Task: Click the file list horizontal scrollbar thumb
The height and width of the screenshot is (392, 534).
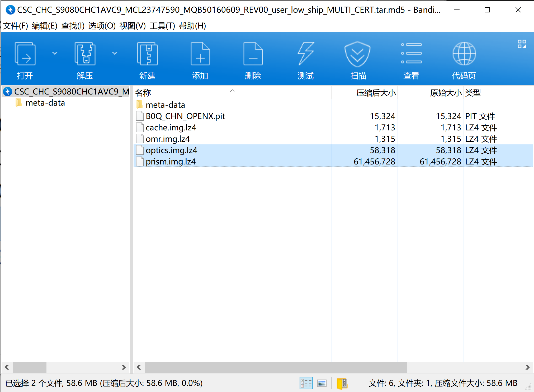Action: point(276,367)
